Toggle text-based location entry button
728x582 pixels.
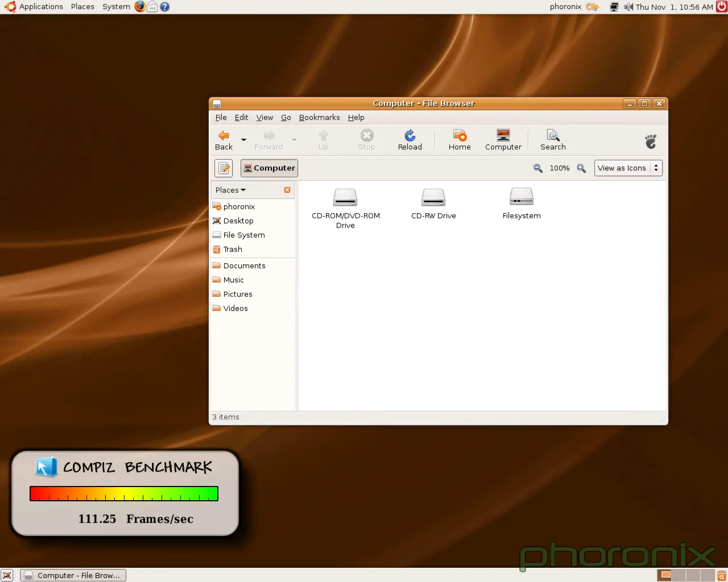224,168
